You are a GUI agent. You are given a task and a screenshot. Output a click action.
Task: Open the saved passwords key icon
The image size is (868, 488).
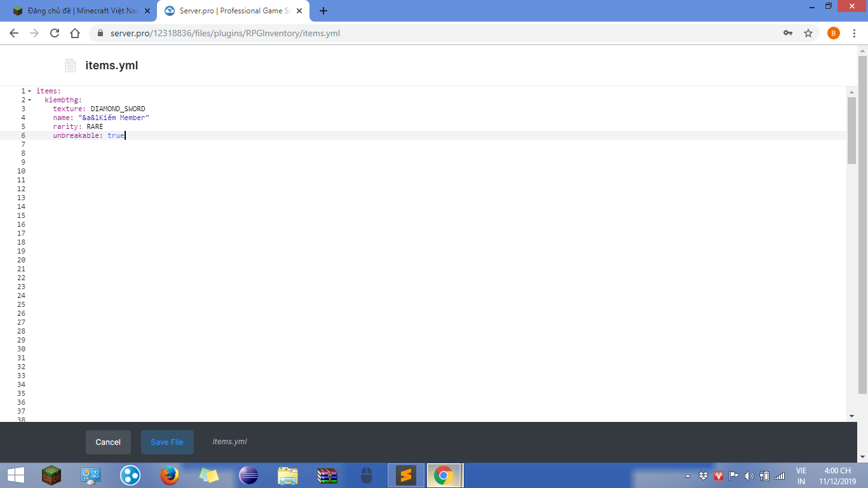pos(788,33)
